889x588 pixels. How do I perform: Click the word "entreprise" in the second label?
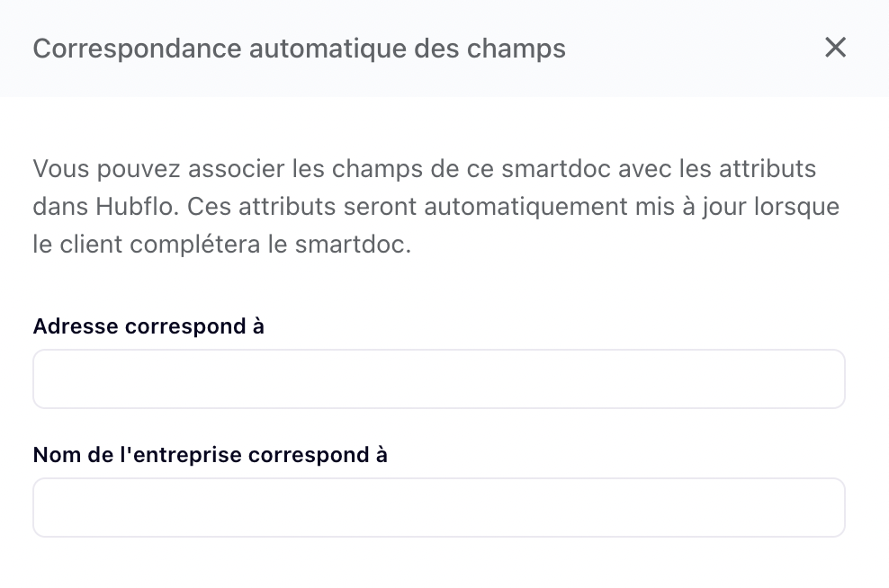pyautogui.click(x=187, y=456)
